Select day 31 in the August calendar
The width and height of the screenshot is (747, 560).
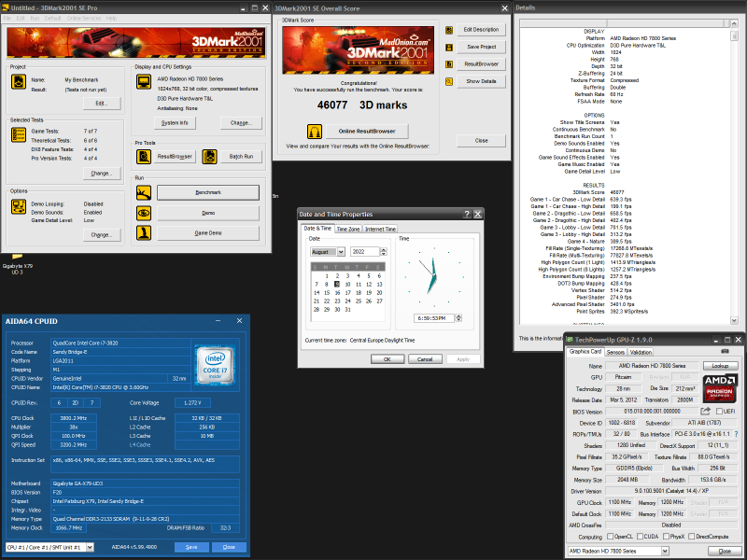click(x=347, y=310)
